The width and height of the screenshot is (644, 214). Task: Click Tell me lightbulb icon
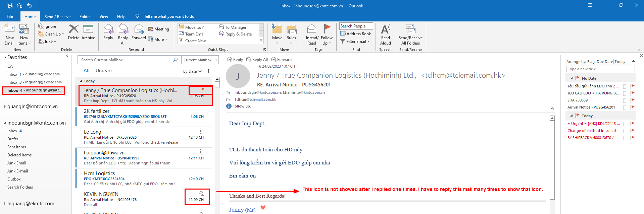point(137,16)
